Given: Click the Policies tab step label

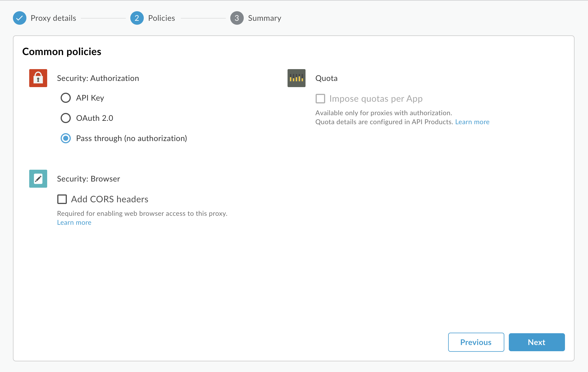Looking at the screenshot, I should coord(162,18).
